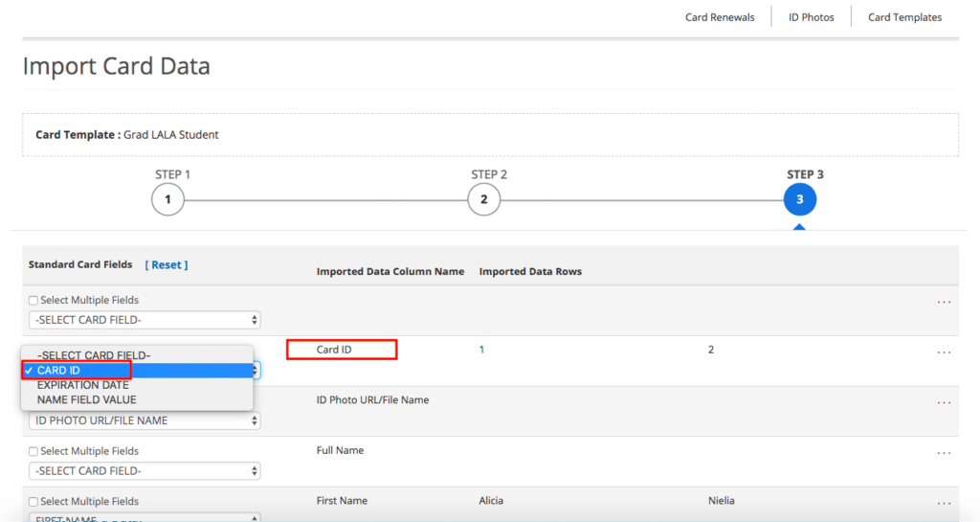980x522 pixels.
Task: Open the first -SELECT CARD FIELD- dropdown
Action: click(x=145, y=320)
